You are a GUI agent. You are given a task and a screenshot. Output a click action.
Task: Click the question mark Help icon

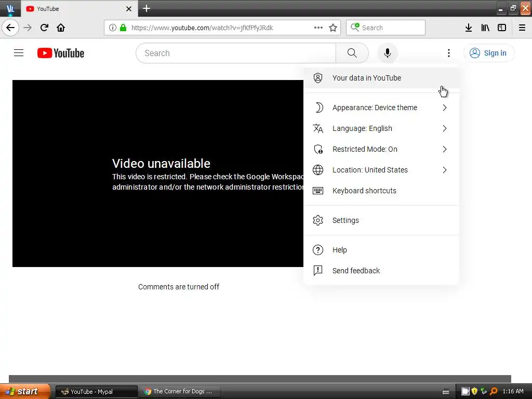click(x=318, y=250)
